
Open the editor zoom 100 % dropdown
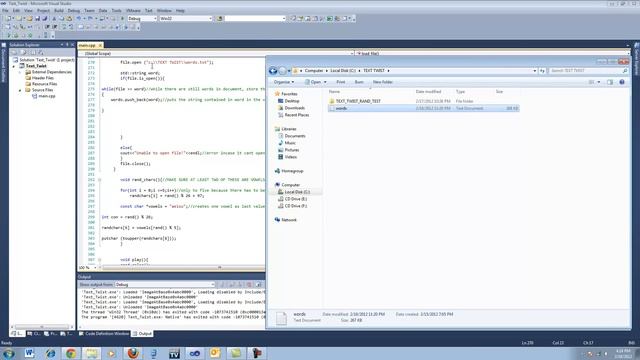[x=87, y=268]
